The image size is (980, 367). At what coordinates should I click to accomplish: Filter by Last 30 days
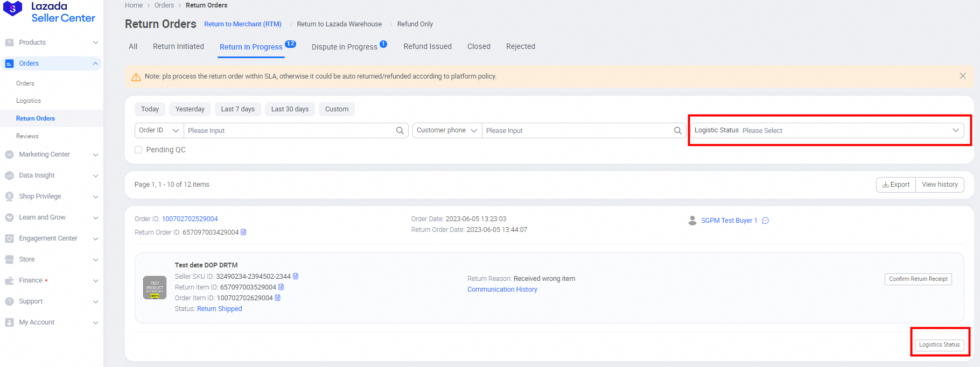tap(290, 109)
